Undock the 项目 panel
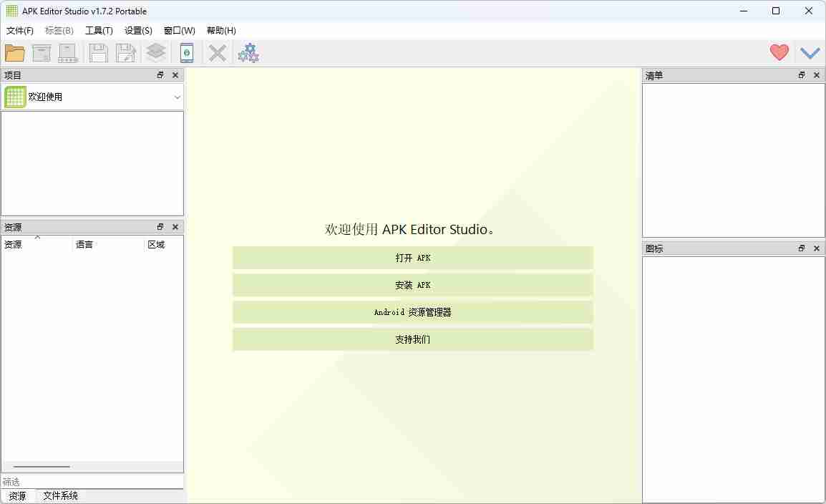The width and height of the screenshot is (826, 504). click(x=160, y=74)
